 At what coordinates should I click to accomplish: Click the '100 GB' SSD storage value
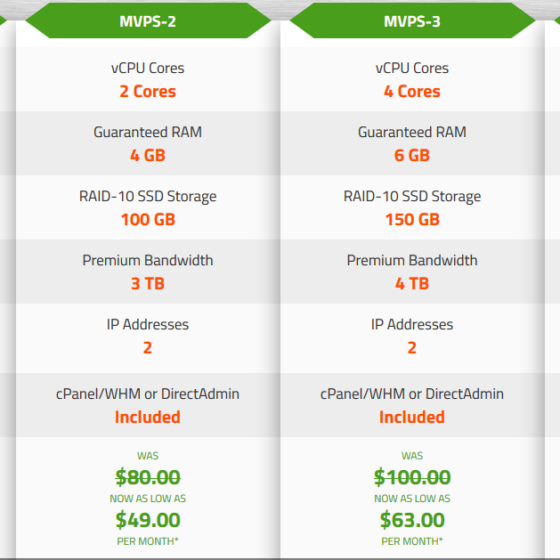[x=148, y=219]
